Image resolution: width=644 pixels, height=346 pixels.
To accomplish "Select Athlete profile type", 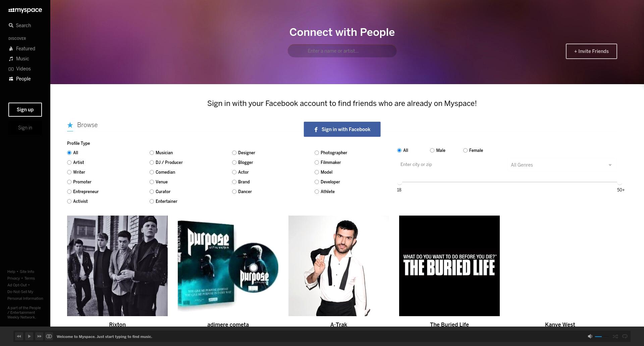I will [x=317, y=192].
